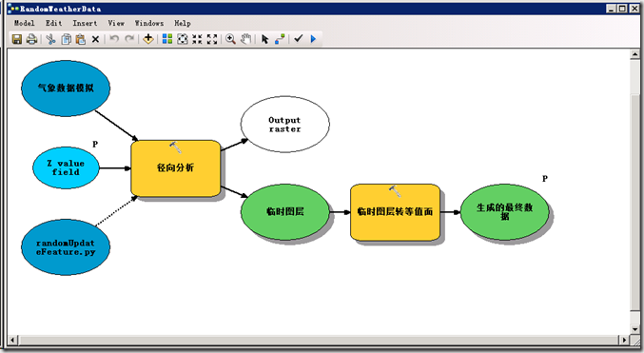Click the Validate model checkmark icon
Image resolution: width=644 pixels, height=353 pixels.
pos(299,39)
